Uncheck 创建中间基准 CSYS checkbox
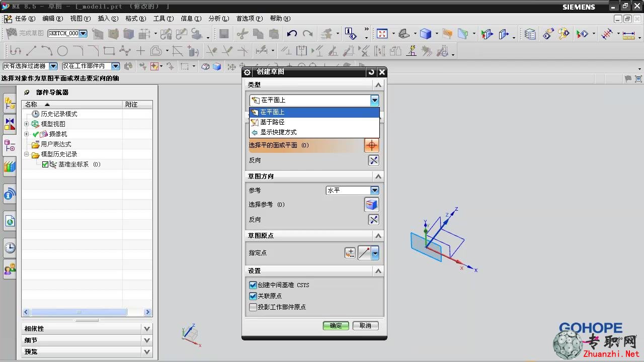Screen dimensions: 644x362 253,285
